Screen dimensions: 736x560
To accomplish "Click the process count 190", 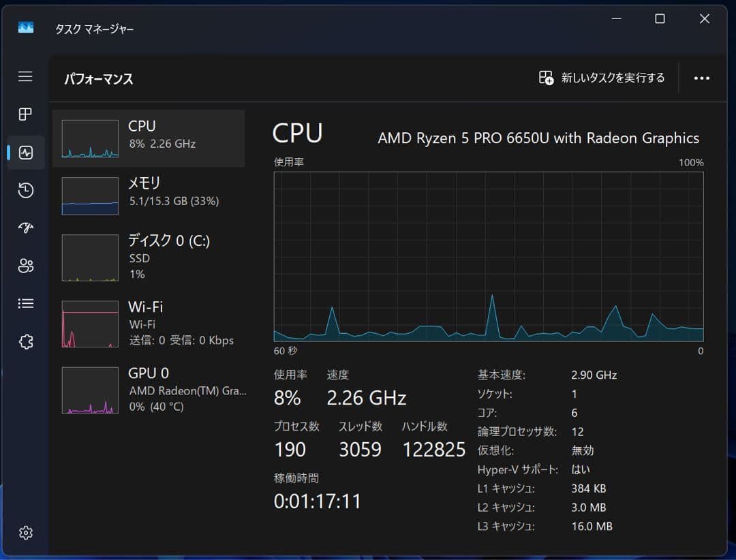I will tap(290, 450).
